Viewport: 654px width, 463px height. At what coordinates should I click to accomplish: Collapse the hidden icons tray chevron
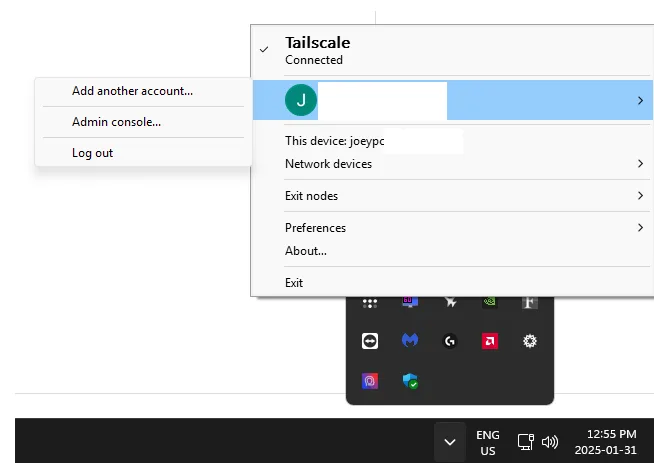coord(450,442)
